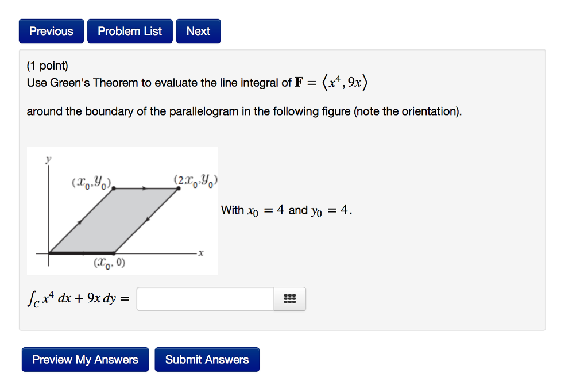Navigate to the next problem
Screen dimensions: 588x377
(198, 30)
